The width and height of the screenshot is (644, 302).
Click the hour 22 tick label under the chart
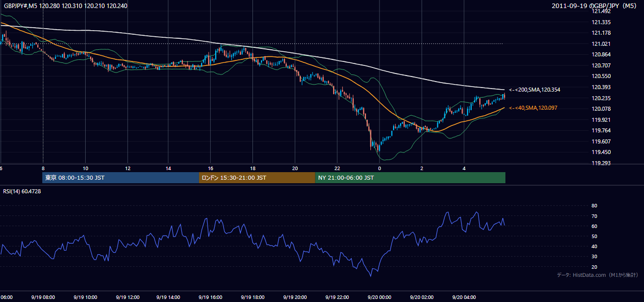(337, 168)
